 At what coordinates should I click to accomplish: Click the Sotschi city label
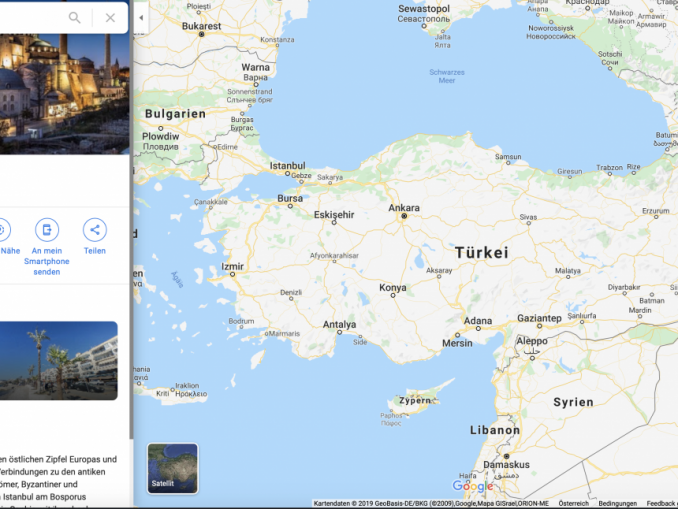(x=610, y=54)
